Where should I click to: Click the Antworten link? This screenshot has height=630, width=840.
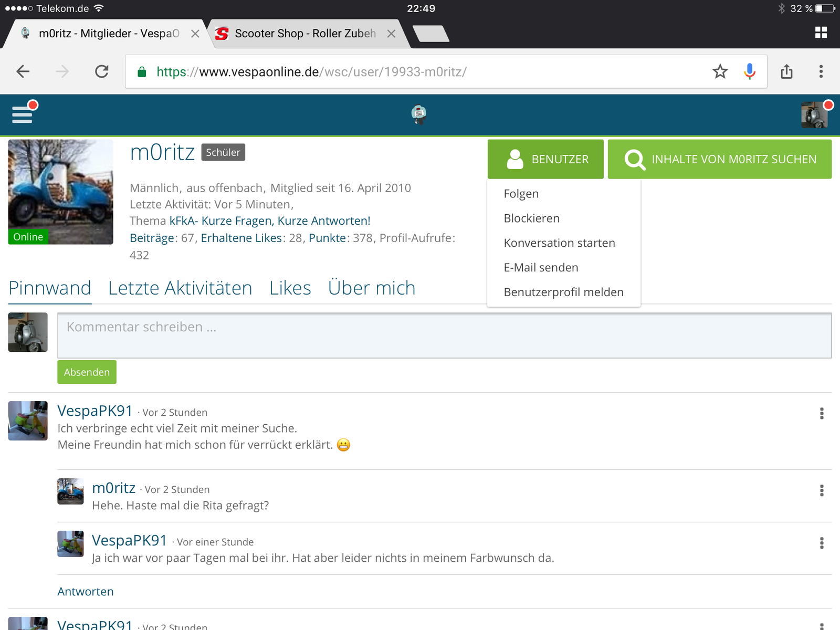pos(86,592)
